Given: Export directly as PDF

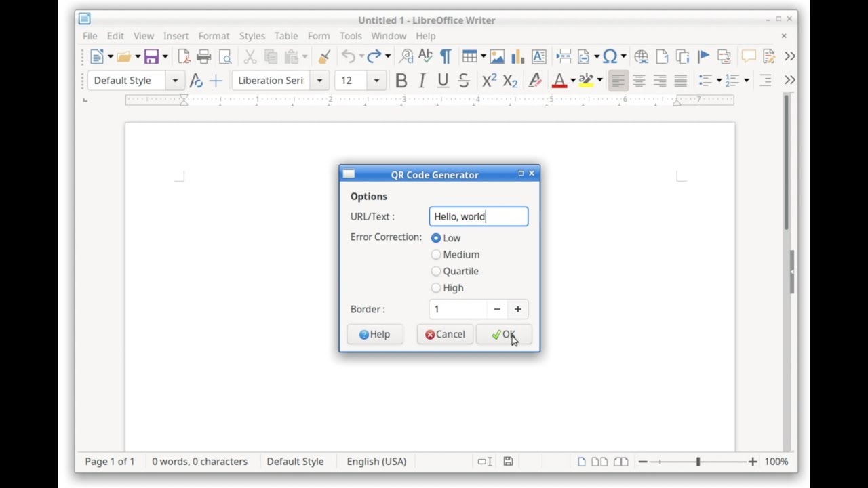Looking at the screenshot, I should 184,56.
